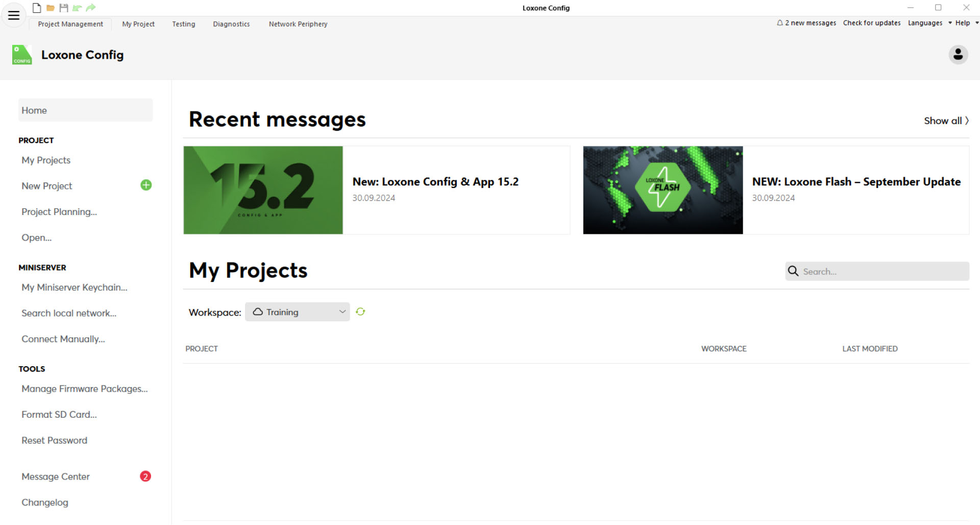Open the Network Periphery tab
The image size is (980, 525).
(x=298, y=24)
